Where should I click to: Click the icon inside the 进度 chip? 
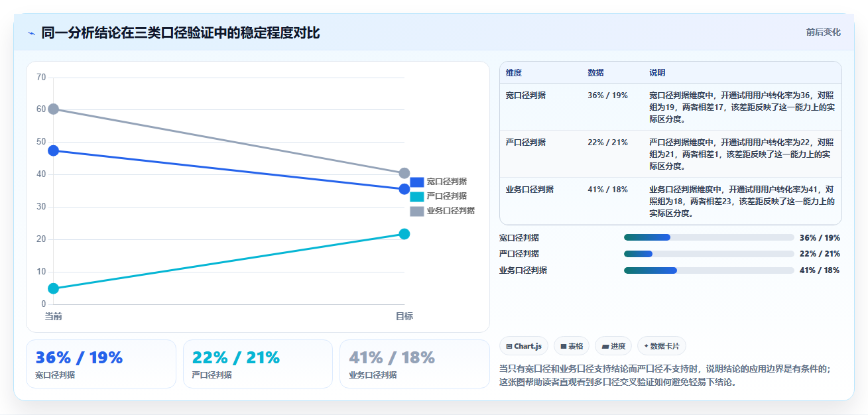[x=605, y=346]
